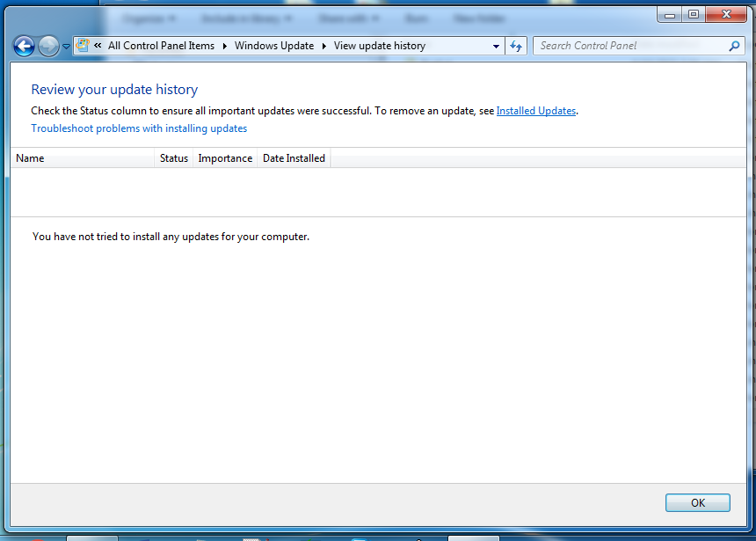
Task: Click 'You have not tried to install' message
Action: click(x=171, y=237)
